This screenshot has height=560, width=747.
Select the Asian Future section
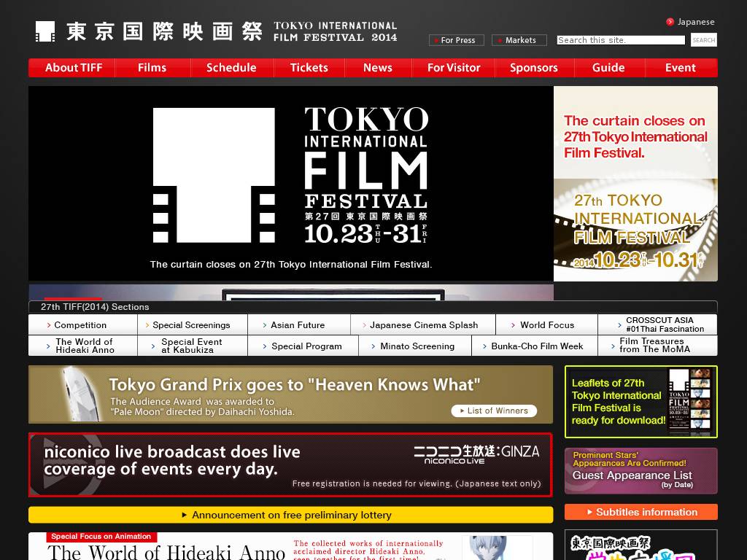pos(297,325)
